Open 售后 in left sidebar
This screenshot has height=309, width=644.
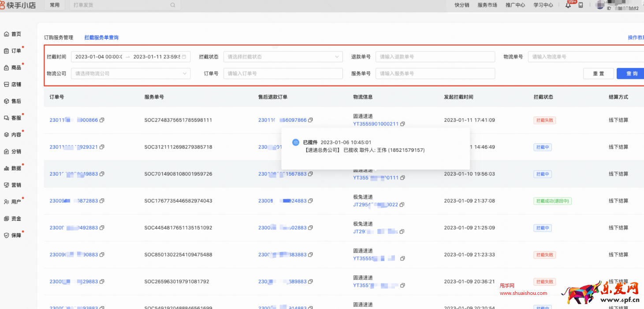(16, 101)
